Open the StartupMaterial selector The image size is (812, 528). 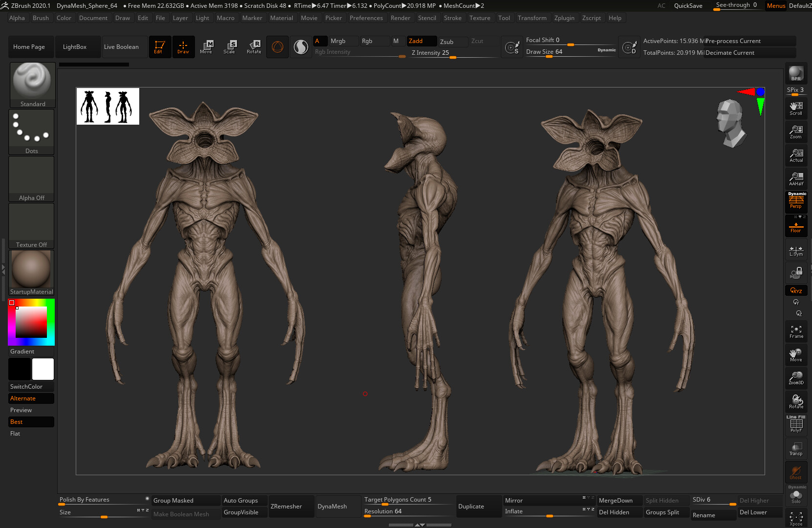tap(31, 273)
